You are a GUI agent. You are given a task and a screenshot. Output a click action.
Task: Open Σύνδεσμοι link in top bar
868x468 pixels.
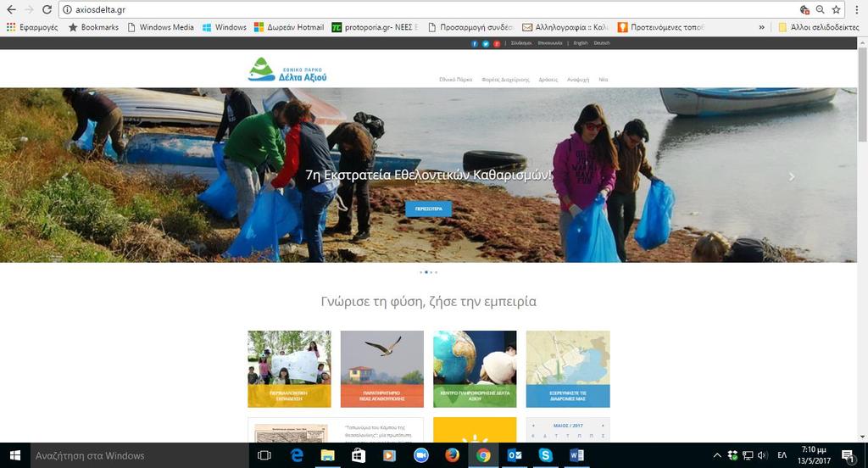[521, 43]
